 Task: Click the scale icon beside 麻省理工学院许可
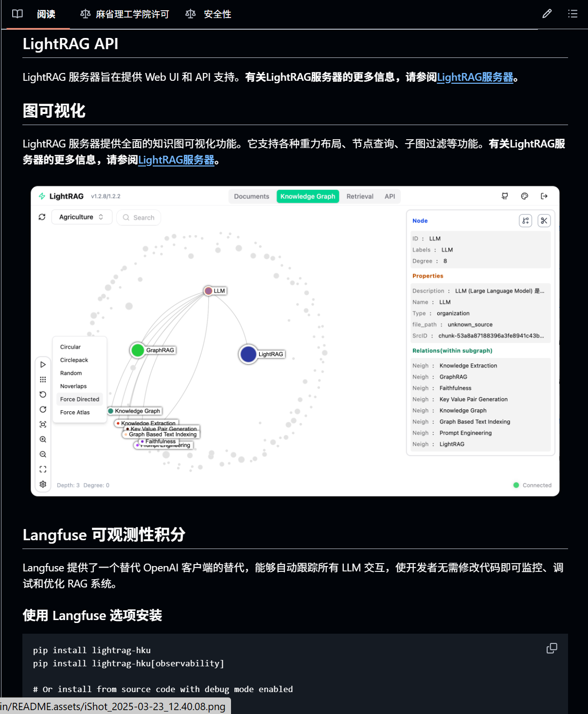[85, 14]
